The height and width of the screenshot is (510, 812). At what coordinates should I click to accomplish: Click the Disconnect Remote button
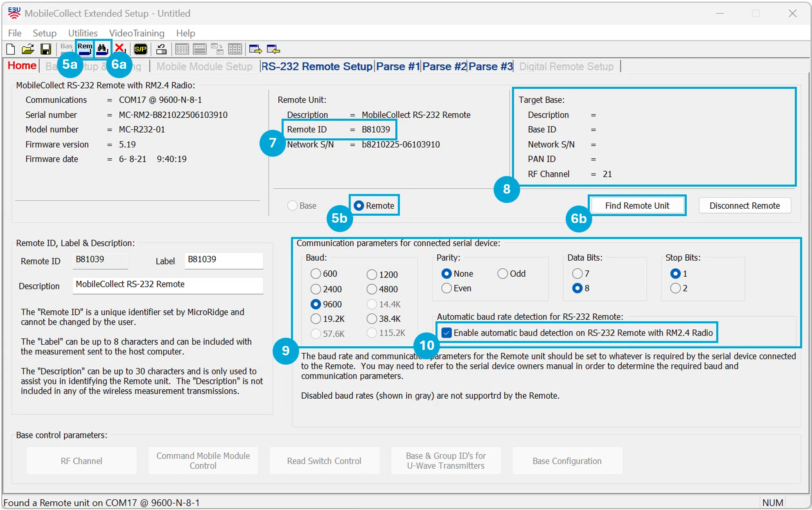(744, 205)
